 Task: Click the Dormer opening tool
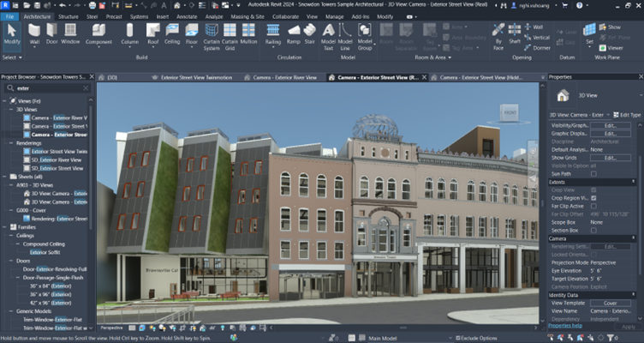click(x=537, y=48)
